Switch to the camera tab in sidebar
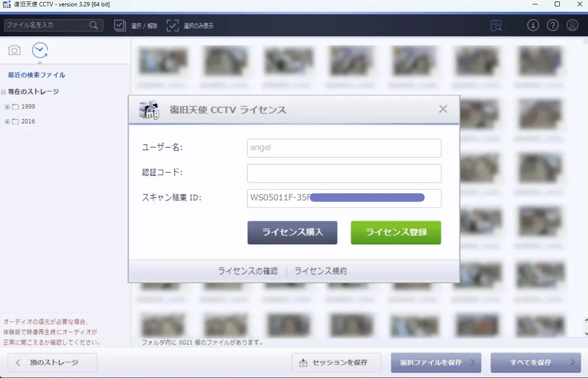Screen dimensions: 588x378 coord(15,50)
